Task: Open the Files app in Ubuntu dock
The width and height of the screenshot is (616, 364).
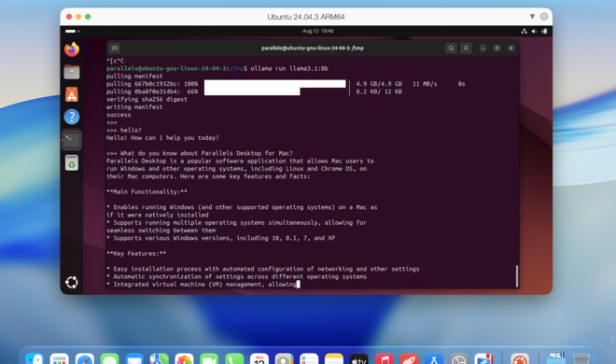Action: click(72, 72)
